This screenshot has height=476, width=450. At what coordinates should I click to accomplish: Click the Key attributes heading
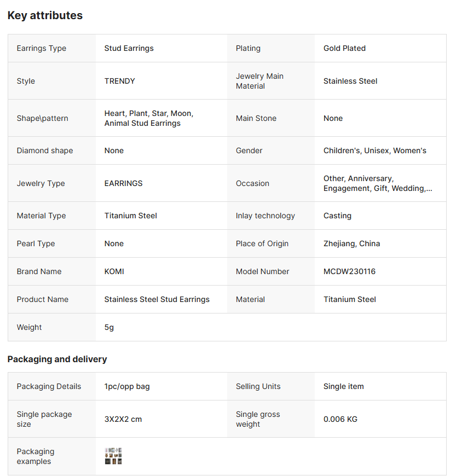click(45, 15)
